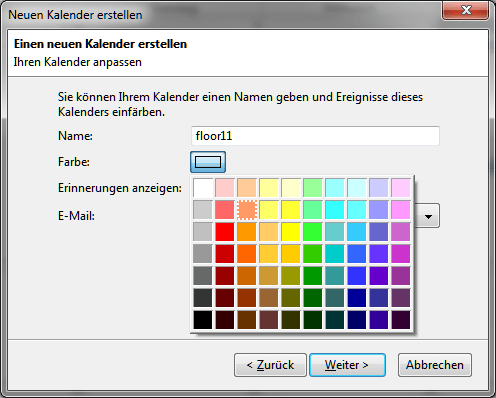
Task: Choose the deep orange swatch below orange
Action: [247, 254]
